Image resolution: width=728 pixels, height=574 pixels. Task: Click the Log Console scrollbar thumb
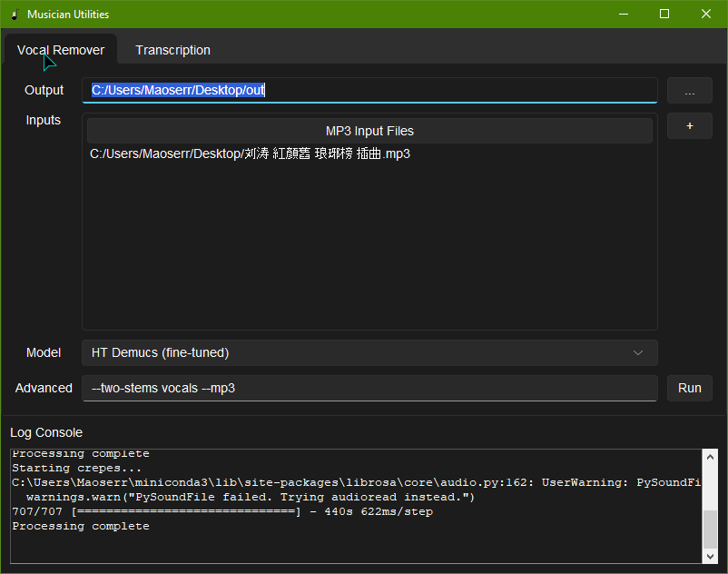click(x=710, y=529)
